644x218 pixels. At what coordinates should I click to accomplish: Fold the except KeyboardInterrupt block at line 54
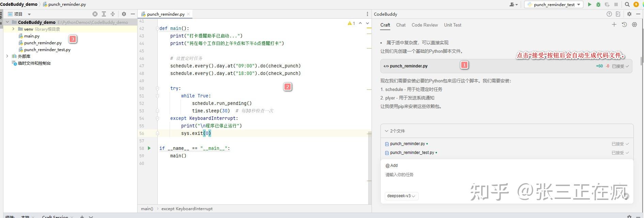[x=157, y=118]
